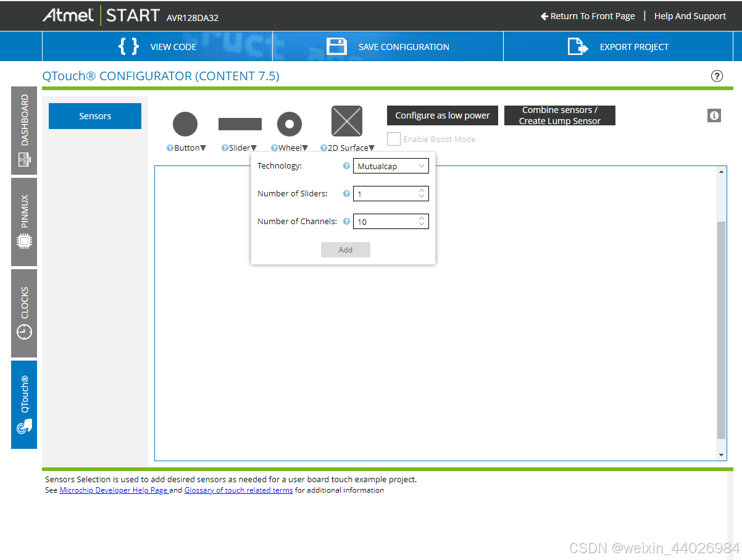This screenshot has height=560, width=742.
Task: Click the AVR128DA32 device name text
Action: pyautogui.click(x=193, y=18)
